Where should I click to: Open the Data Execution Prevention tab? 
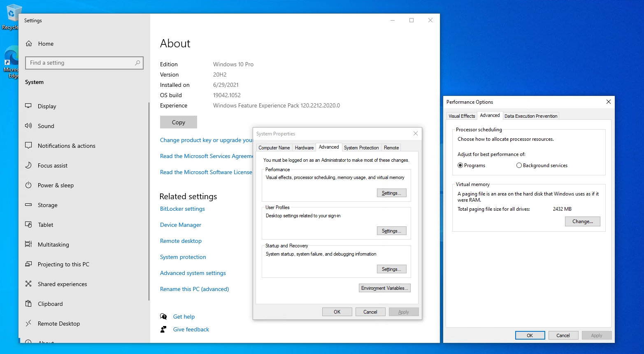click(531, 116)
